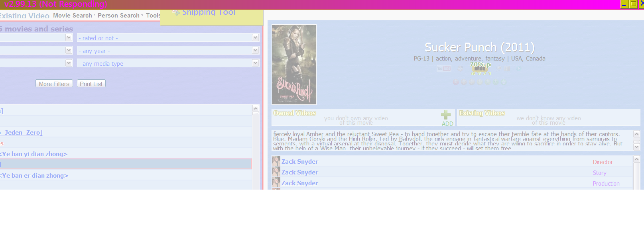The image size is (644, 239).
Task: Click the More Filters button
Action: [54, 84]
